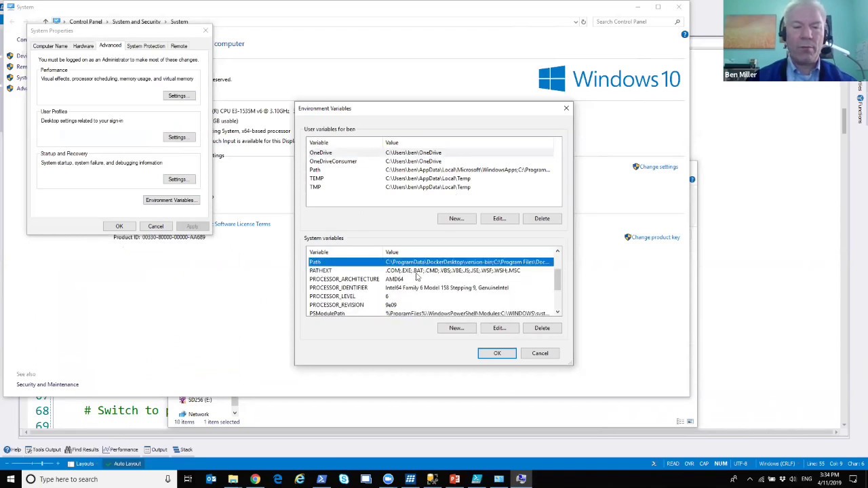868x488 pixels.
Task: Open PowerPoint from the taskbar
Action: pyautogui.click(x=454, y=479)
